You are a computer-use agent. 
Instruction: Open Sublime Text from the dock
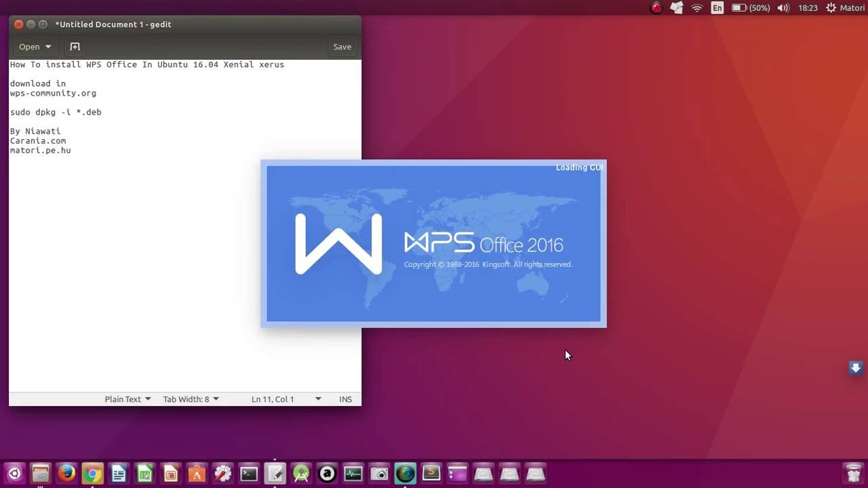431,473
